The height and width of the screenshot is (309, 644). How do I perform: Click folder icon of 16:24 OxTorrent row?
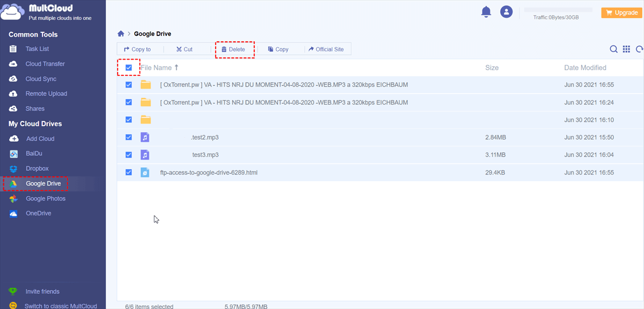coord(145,102)
